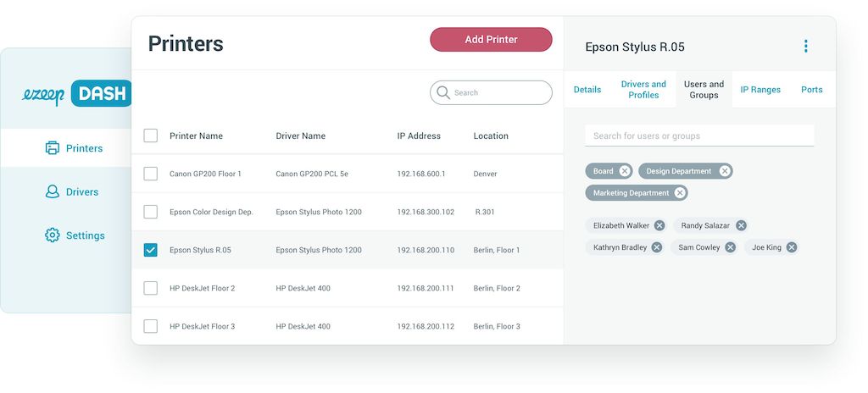Click the Search for users or groups field
868x393 pixels.
click(699, 136)
